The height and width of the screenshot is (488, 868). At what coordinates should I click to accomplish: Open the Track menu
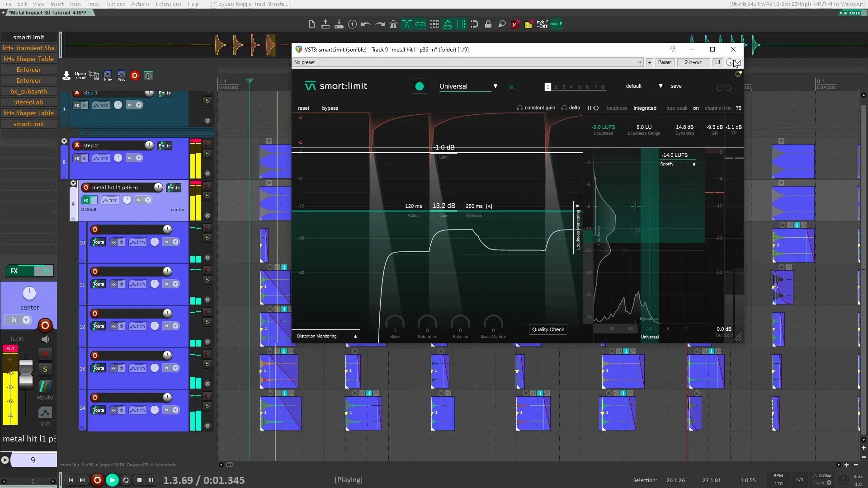pos(93,4)
